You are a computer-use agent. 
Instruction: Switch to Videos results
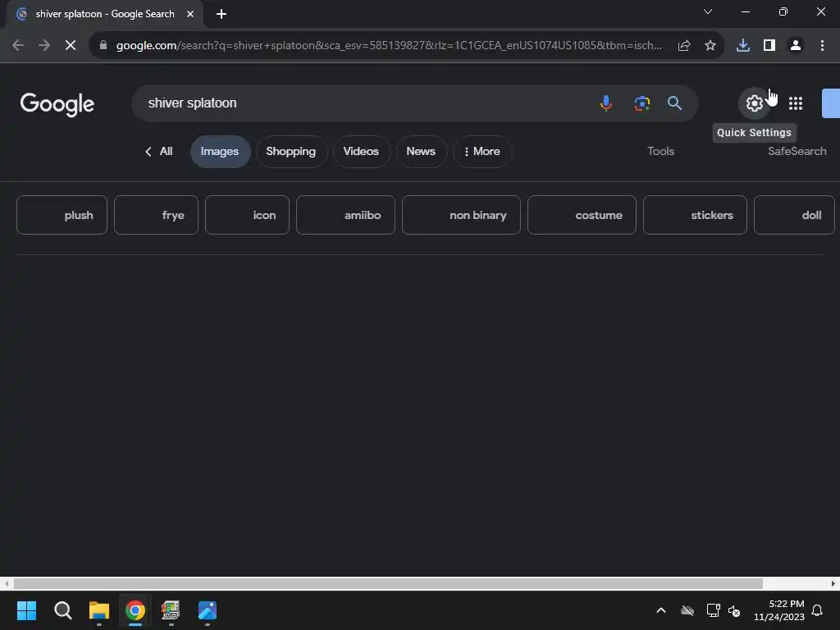click(361, 152)
